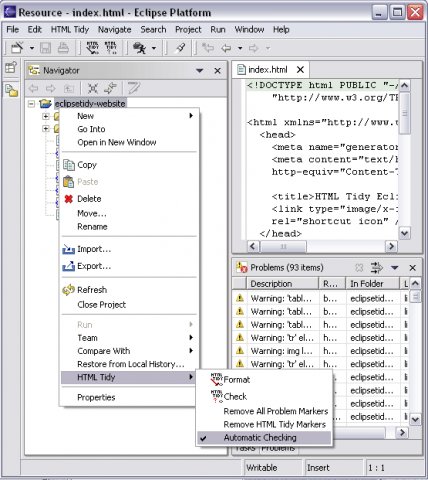The height and width of the screenshot is (480, 428).
Task: Choose Properties from context menu
Action: point(130,397)
